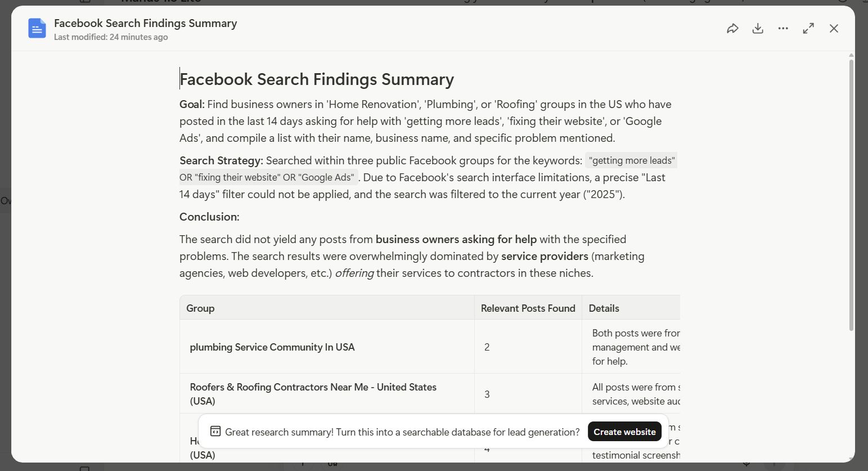Click the vertical scrollbar on the right
Image resolution: width=868 pixels, height=471 pixels.
(x=851, y=169)
